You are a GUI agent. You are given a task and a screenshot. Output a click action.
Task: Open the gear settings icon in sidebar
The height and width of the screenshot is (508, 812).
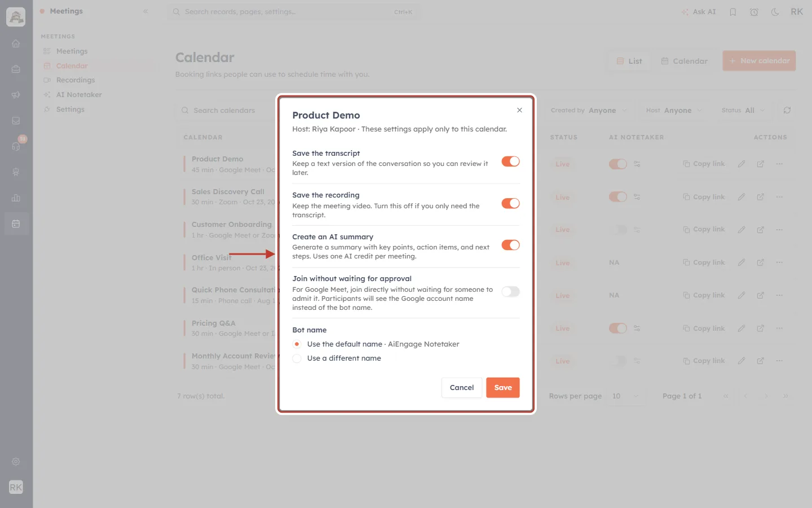pos(16,462)
